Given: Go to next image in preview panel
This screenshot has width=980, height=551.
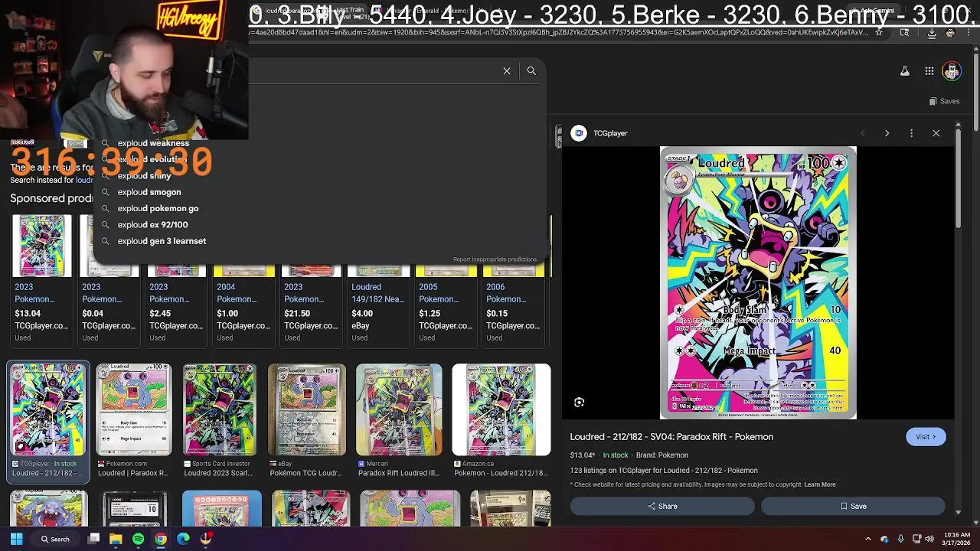Looking at the screenshot, I should [x=887, y=133].
